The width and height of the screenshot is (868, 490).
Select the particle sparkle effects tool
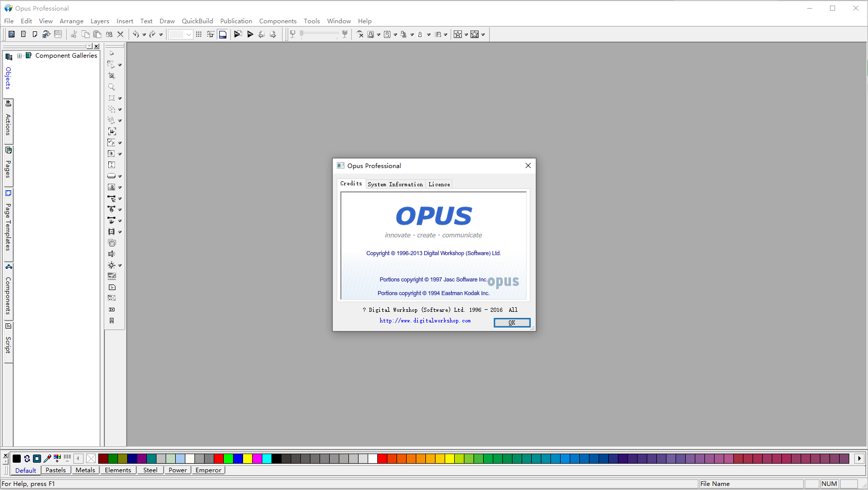point(111,265)
